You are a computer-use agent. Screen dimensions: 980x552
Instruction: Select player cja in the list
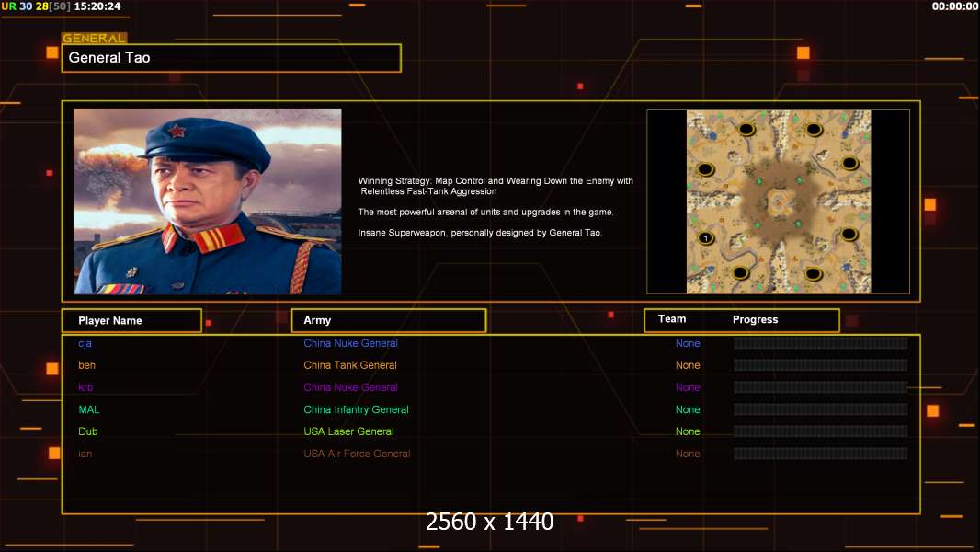point(85,343)
